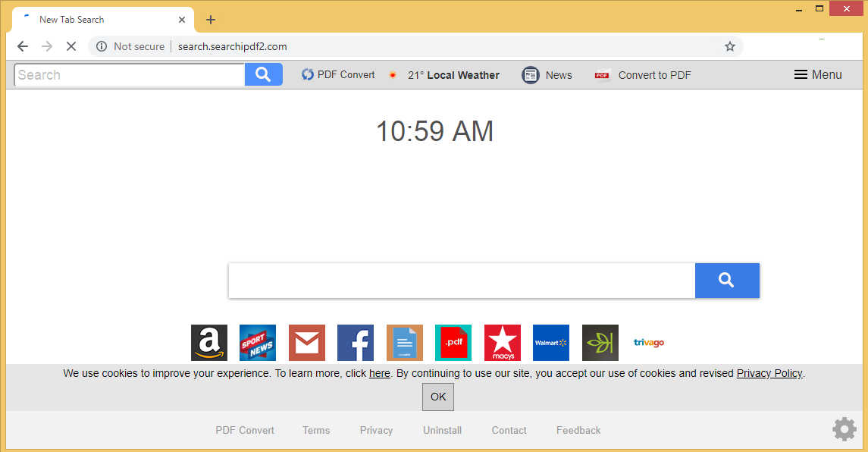Click the browser forward arrow

point(47,46)
